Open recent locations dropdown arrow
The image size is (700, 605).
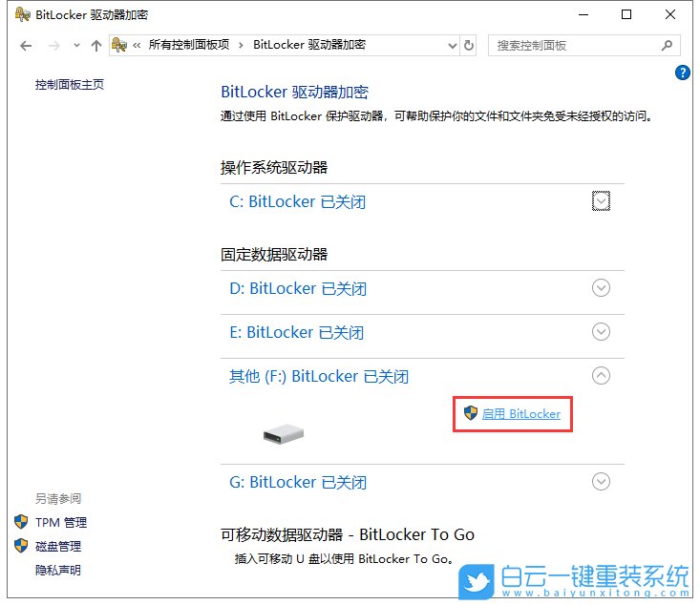pyautogui.click(x=76, y=45)
